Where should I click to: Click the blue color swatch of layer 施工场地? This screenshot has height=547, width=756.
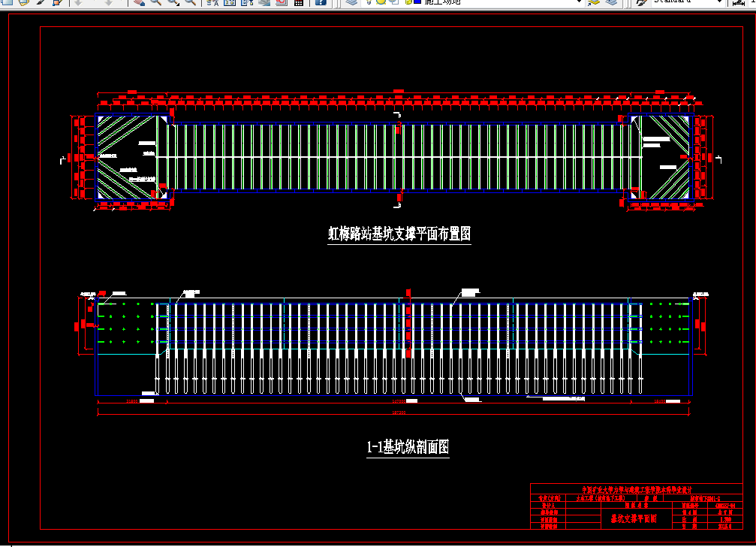point(417,2)
